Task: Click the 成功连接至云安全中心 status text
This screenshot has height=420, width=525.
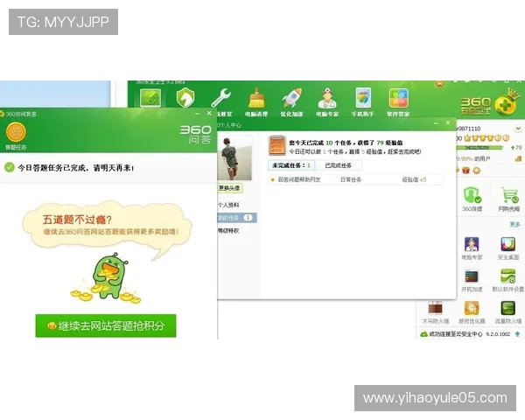Action: click(x=456, y=334)
